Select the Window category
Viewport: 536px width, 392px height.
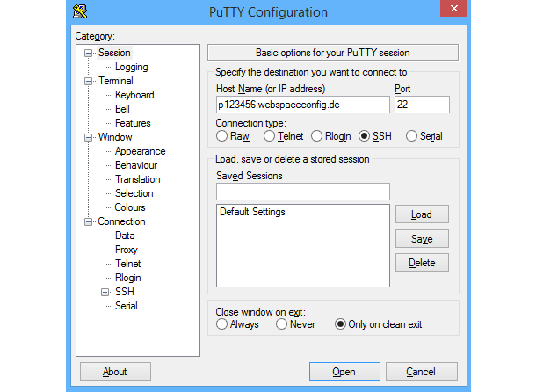pos(115,137)
